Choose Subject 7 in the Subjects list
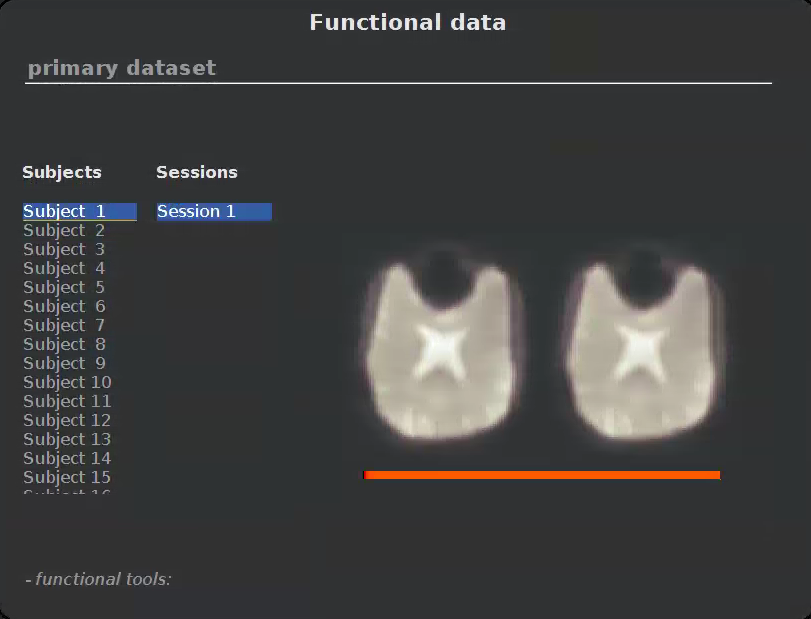 [x=65, y=326]
